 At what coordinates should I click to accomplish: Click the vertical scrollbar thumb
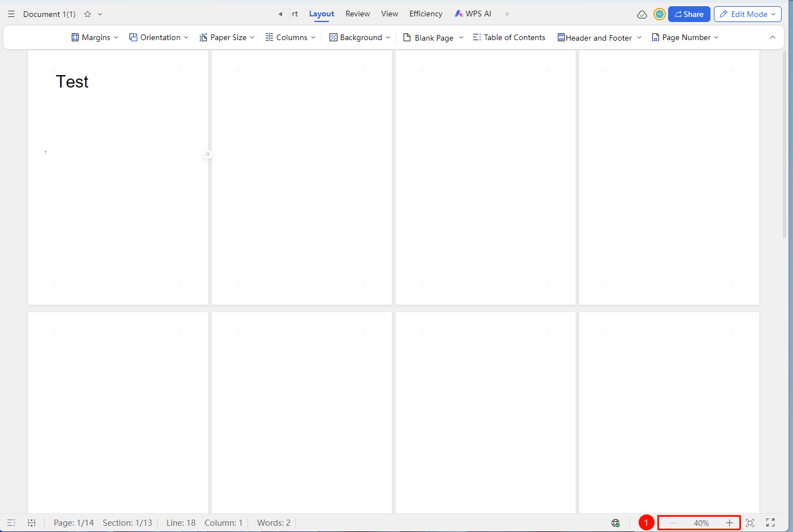tap(785, 145)
